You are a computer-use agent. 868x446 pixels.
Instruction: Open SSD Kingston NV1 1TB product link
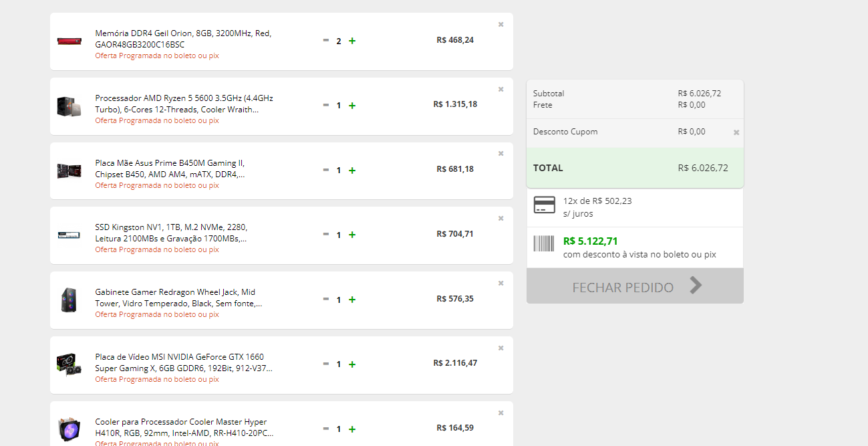(171, 233)
